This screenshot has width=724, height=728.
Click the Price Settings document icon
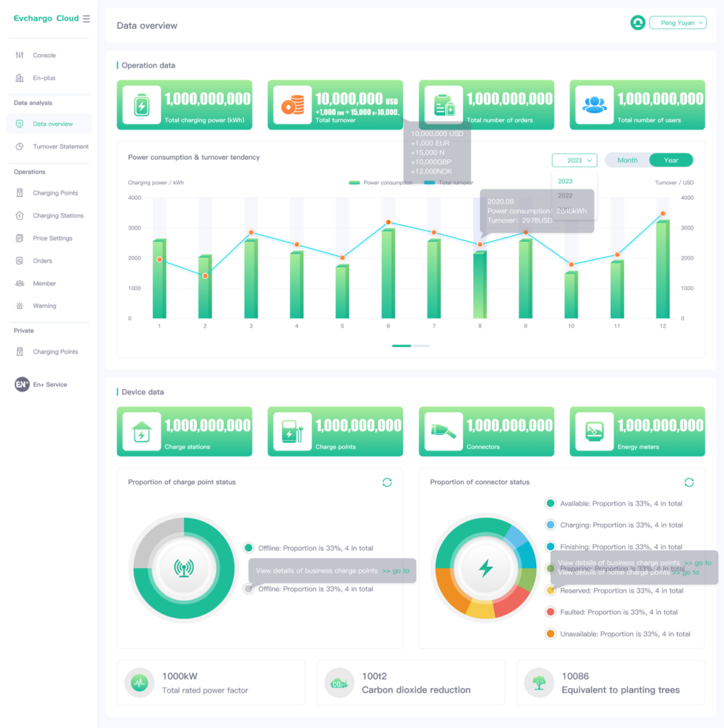(x=19, y=238)
